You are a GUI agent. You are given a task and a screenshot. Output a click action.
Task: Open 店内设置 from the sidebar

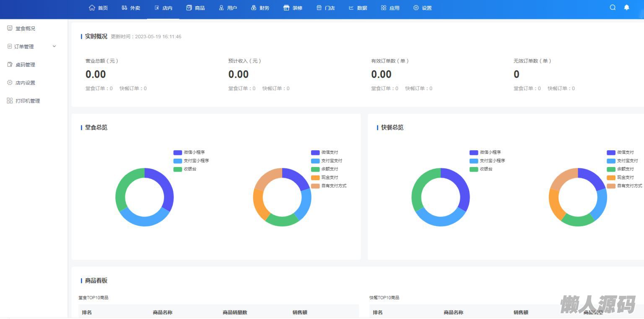click(25, 83)
